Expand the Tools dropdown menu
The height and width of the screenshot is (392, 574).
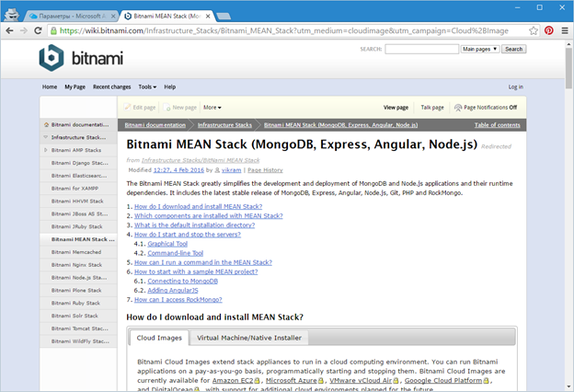coord(147,86)
